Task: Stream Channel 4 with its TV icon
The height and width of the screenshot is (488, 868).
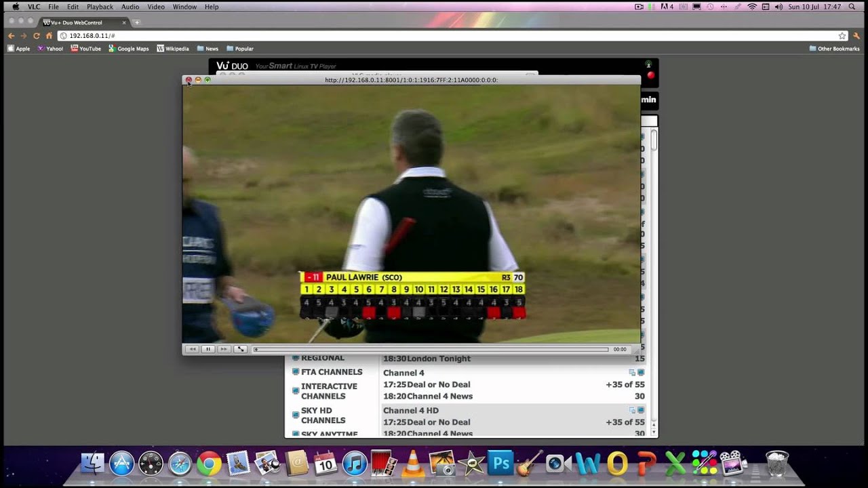Action: (x=641, y=373)
